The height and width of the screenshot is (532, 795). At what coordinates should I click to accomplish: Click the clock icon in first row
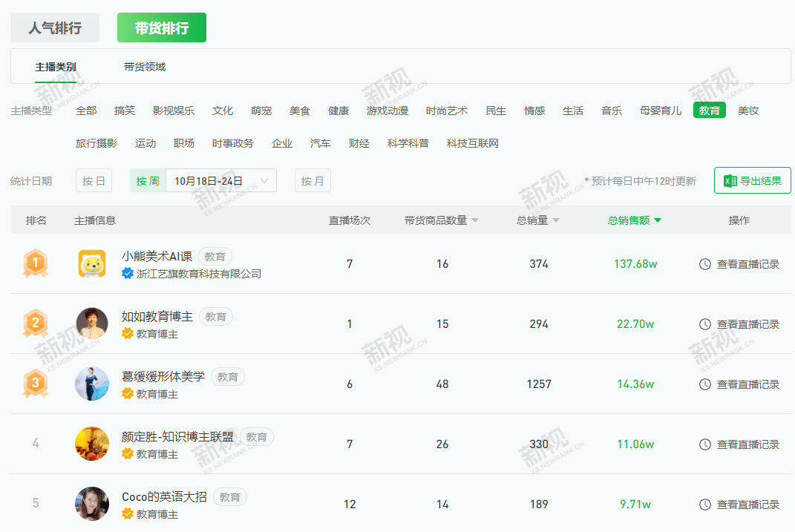click(x=705, y=264)
